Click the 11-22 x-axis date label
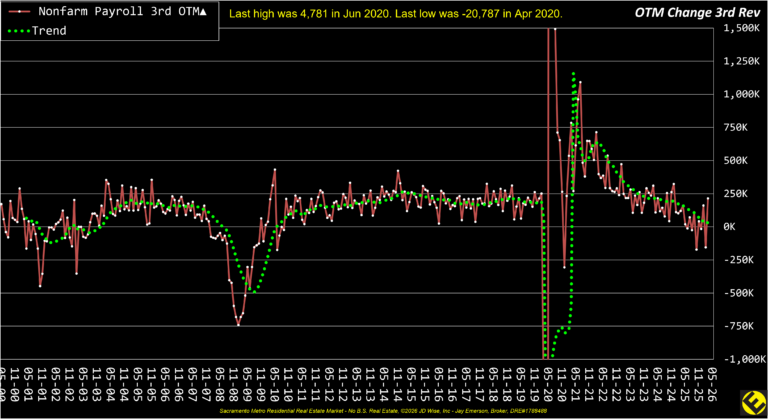The image size is (768, 419). point(617,385)
